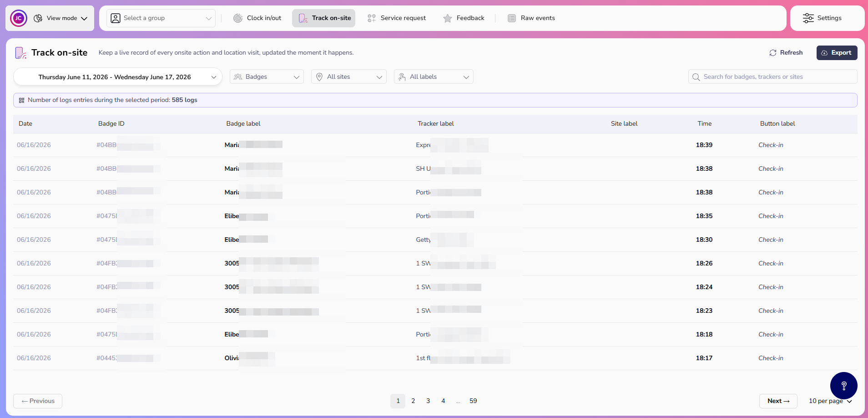Click the Refresh arrows icon
Viewport: 868px width, 418px height.
773,53
